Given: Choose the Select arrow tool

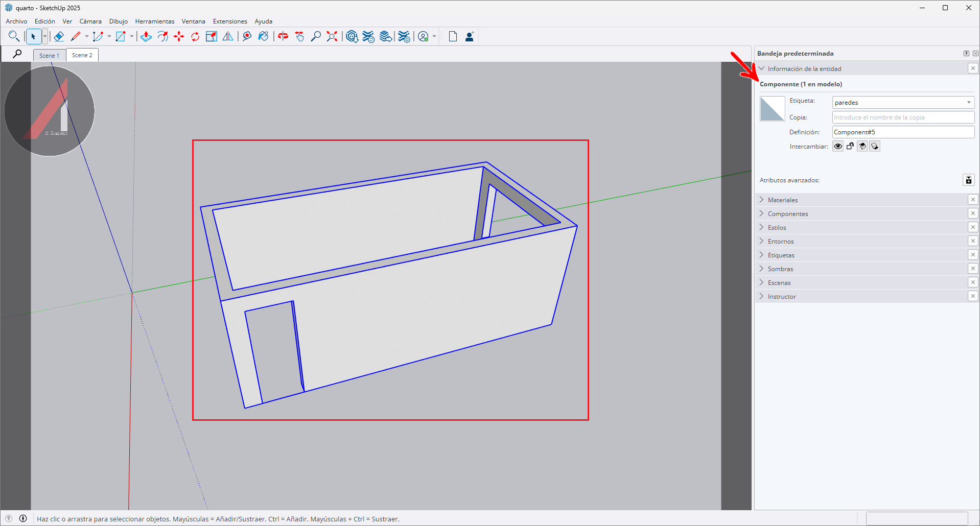Looking at the screenshot, I should (x=34, y=36).
